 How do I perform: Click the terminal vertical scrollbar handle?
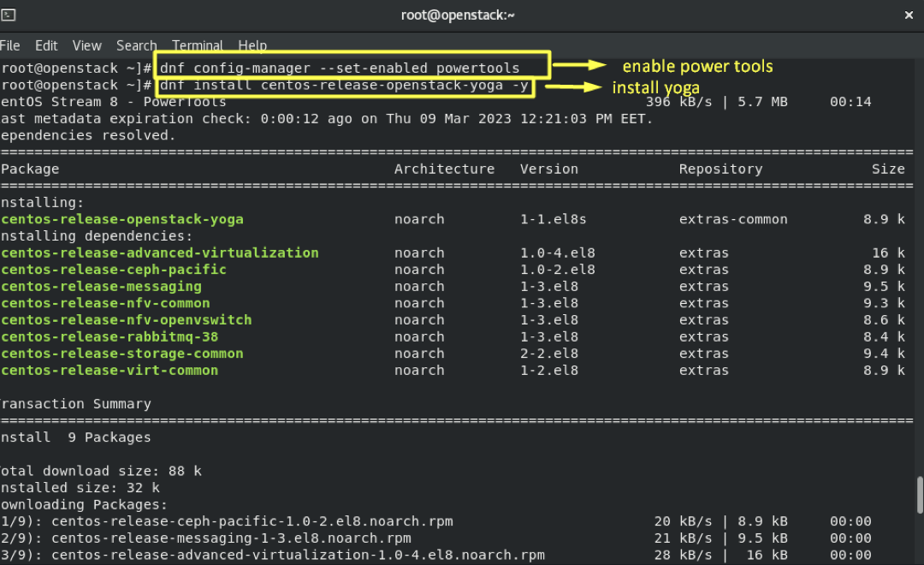click(920, 495)
